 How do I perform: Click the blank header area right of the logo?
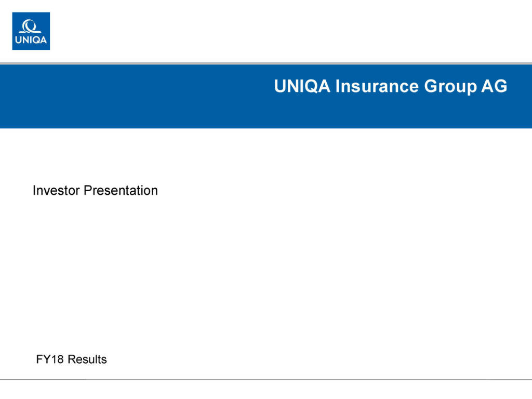pos(286,31)
